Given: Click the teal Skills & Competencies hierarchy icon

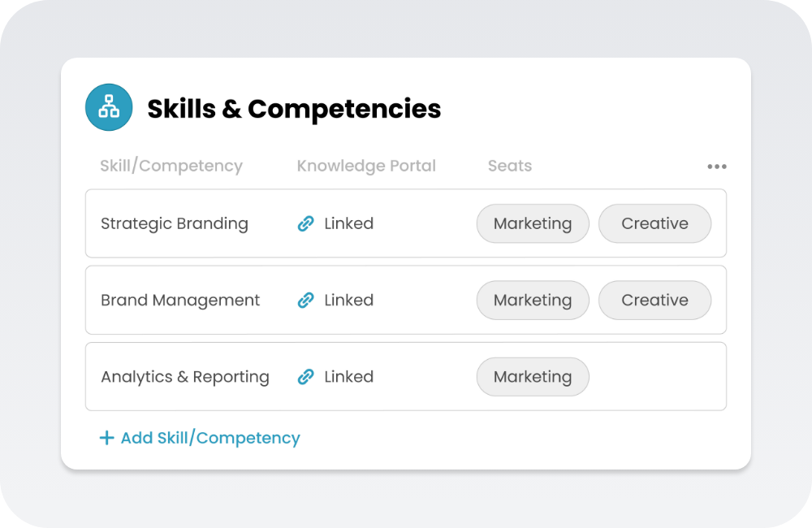Looking at the screenshot, I should pos(109,107).
